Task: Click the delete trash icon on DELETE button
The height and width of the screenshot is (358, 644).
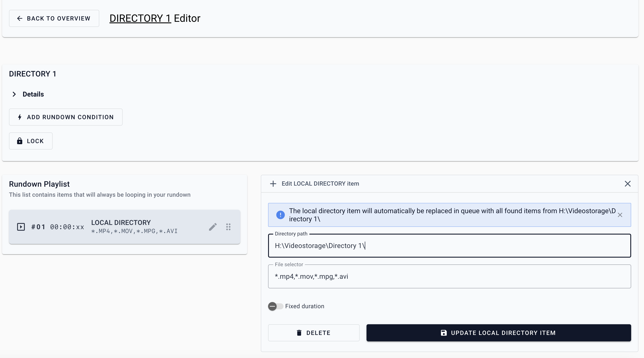Action: 299,332
